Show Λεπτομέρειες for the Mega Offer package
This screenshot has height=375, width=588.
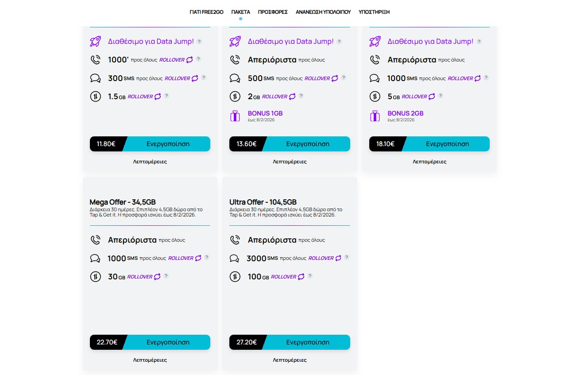[150, 360]
